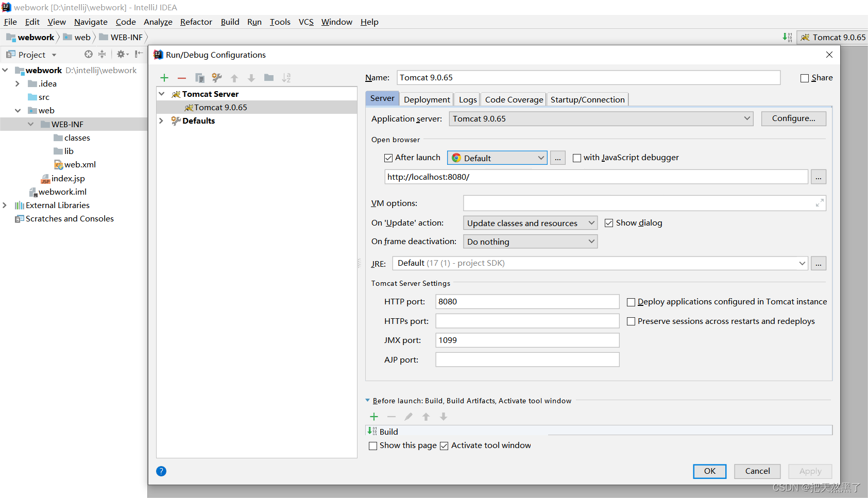Switch to the Startup/Connection tab
This screenshot has height=498, width=868.
point(588,100)
